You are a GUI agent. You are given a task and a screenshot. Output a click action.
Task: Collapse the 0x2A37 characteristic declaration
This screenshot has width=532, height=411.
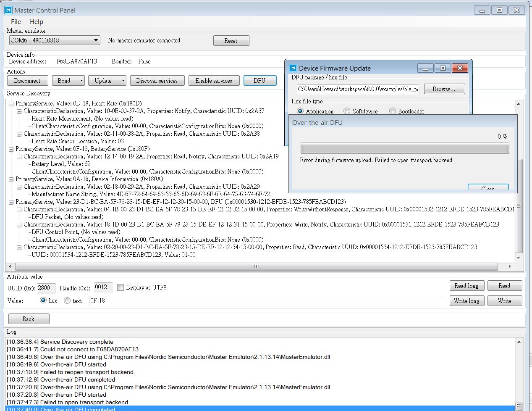19,111
